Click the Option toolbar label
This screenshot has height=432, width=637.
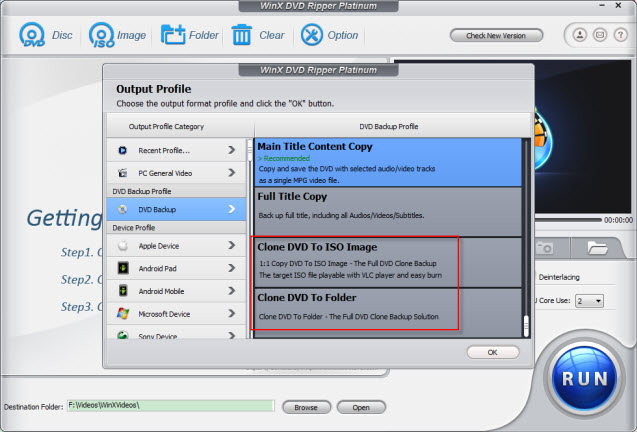point(343,35)
